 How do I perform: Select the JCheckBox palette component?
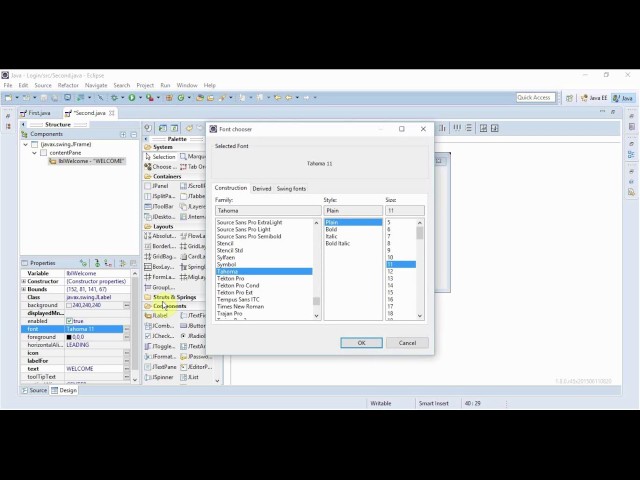[x=160, y=336]
